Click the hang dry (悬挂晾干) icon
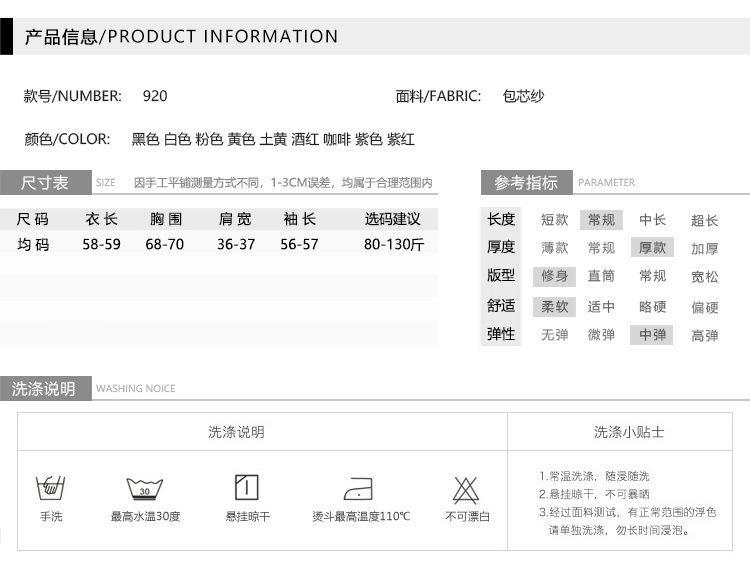This screenshot has height=570, width=750. point(247,487)
